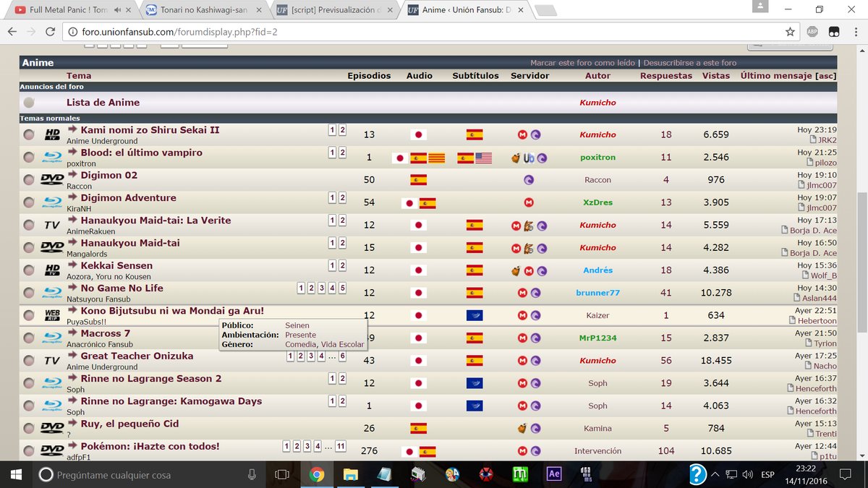
Task: Go back to the previous page
Action: click(12, 32)
